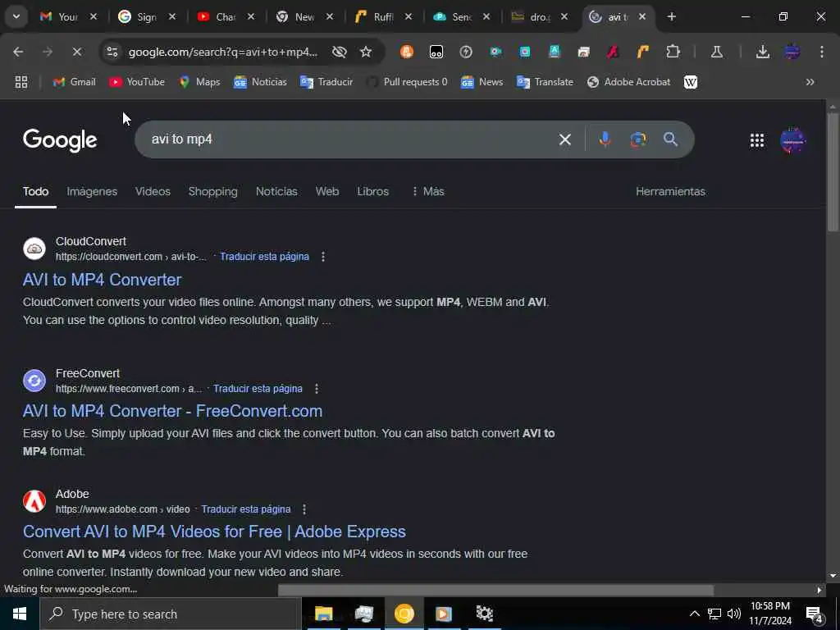Open the browser profile avatar in toolbar

click(x=792, y=52)
